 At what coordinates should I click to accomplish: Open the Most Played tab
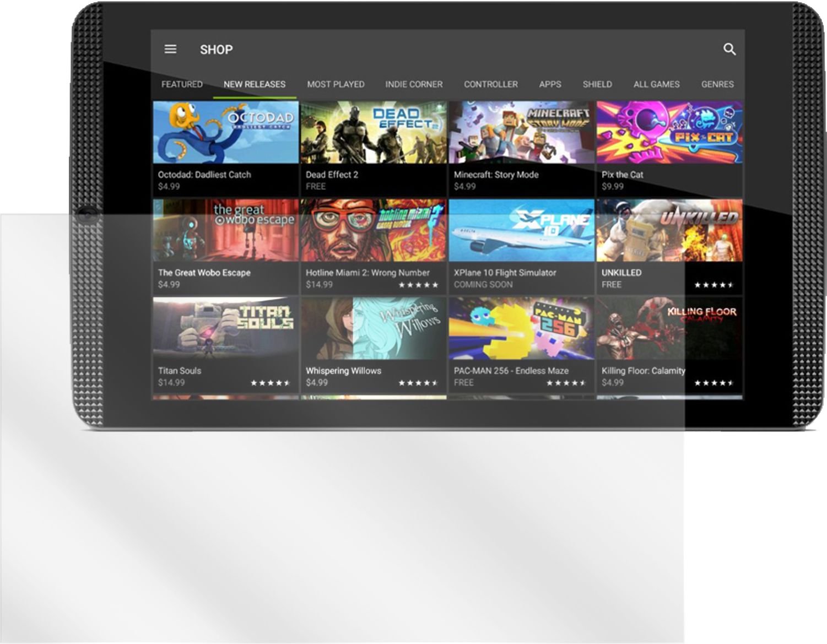point(336,84)
